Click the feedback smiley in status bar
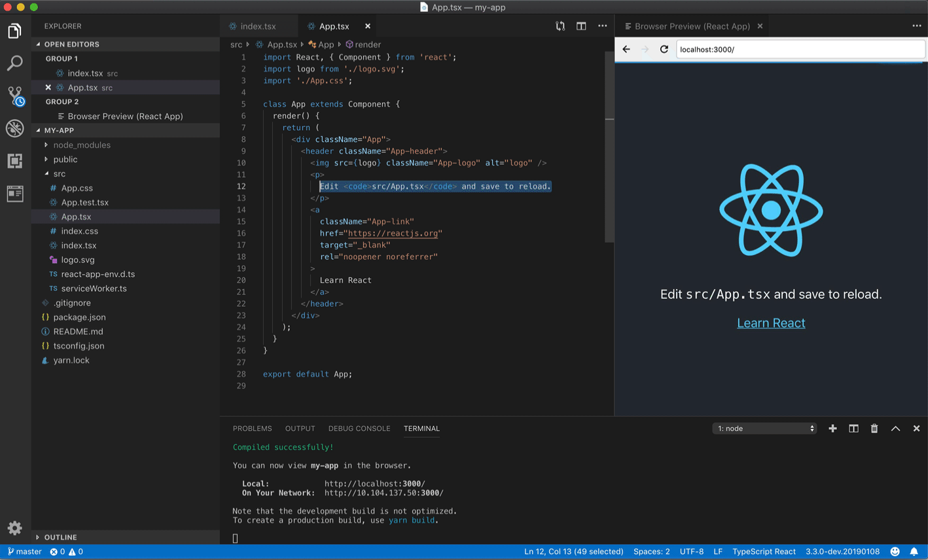Viewport: 928px width, 560px height. pyautogui.click(x=895, y=551)
